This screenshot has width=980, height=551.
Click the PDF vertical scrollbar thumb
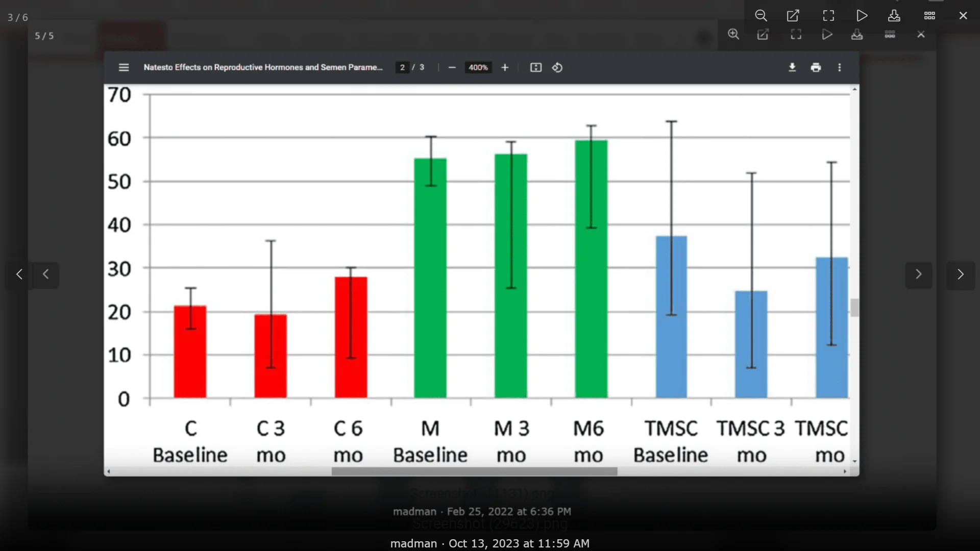tap(854, 308)
